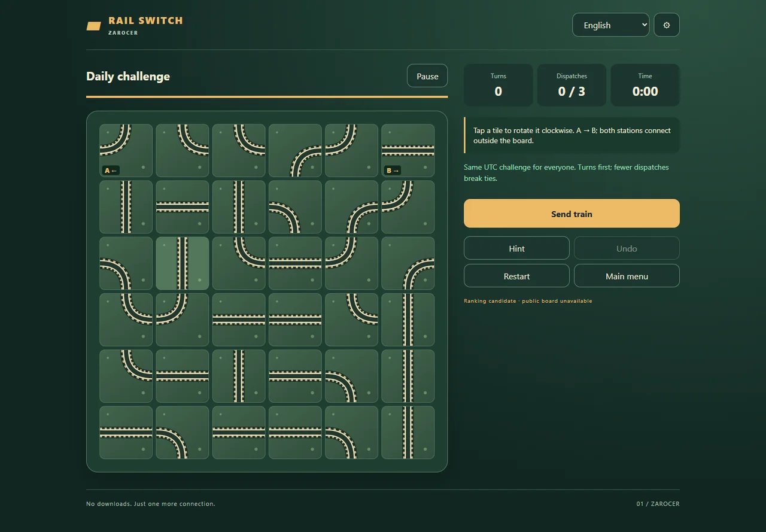Click the "RAIL SWITCH" title text
The width and height of the screenshot is (766, 532).
(x=145, y=20)
